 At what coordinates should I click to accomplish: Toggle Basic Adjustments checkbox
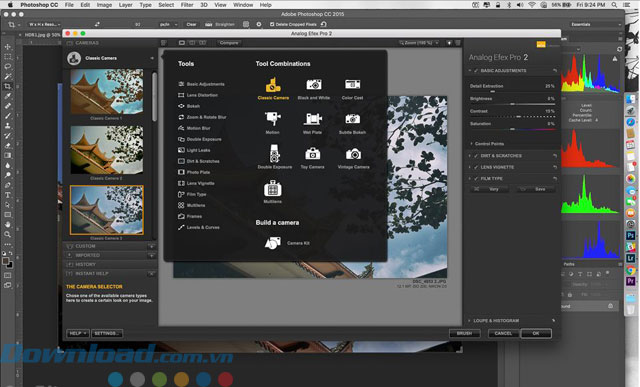(x=476, y=71)
